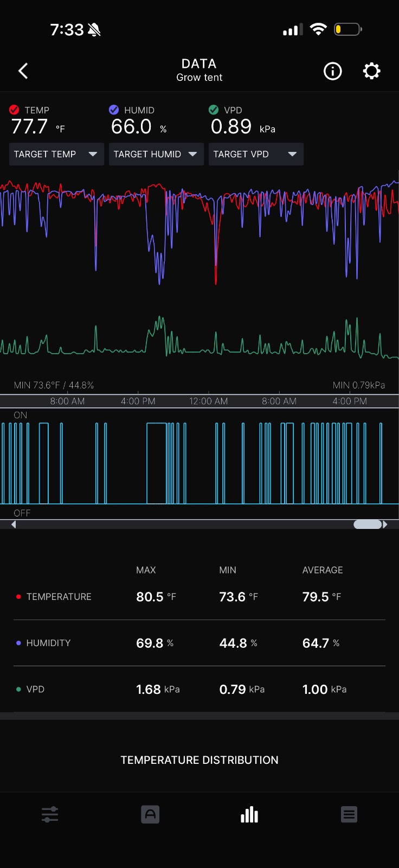The height and width of the screenshot is (868, 399).
Task: Toggle the HUMID series checkbox
Action: (x=114, y=110)
